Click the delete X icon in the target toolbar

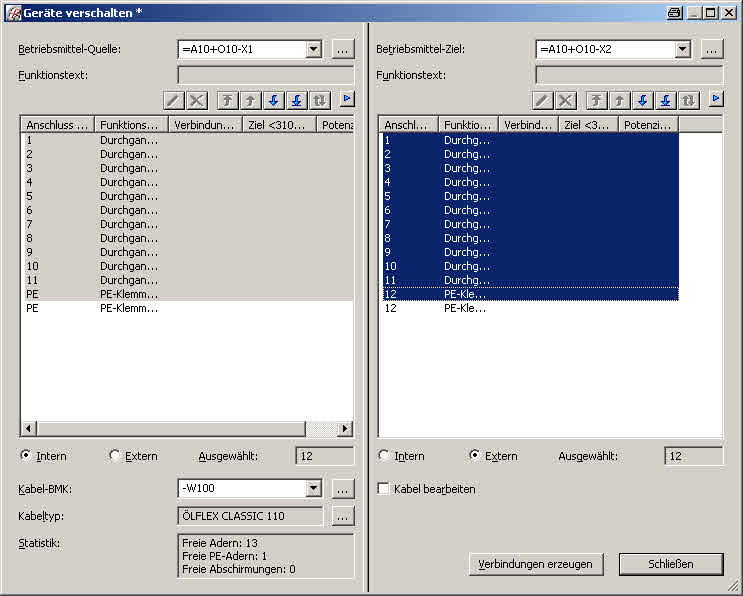566,100
